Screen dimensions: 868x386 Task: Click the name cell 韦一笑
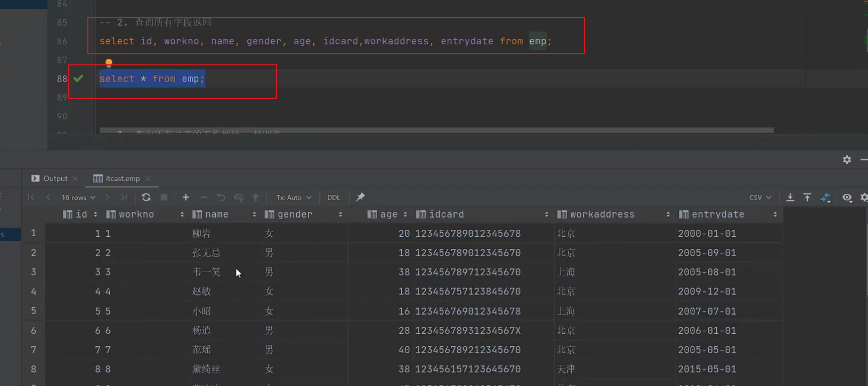pyautogui.click(x=206, y=272)
